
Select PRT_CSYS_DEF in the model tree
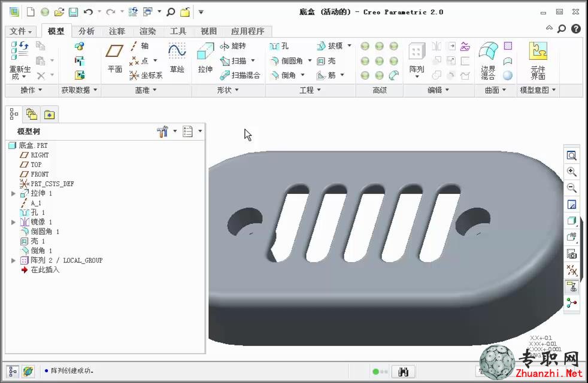point(47,184)
